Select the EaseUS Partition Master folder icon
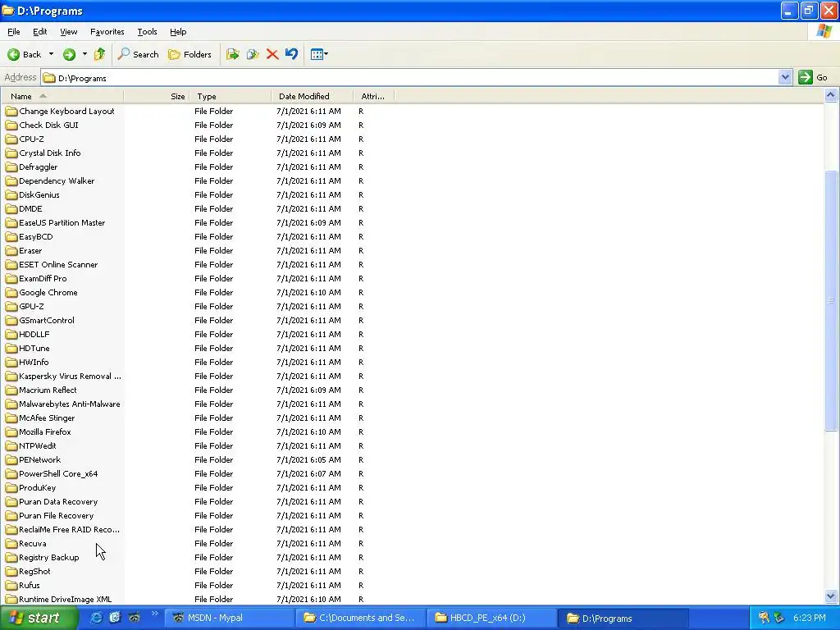The width and height of the screenshot is (840, 630). [11, 223]
